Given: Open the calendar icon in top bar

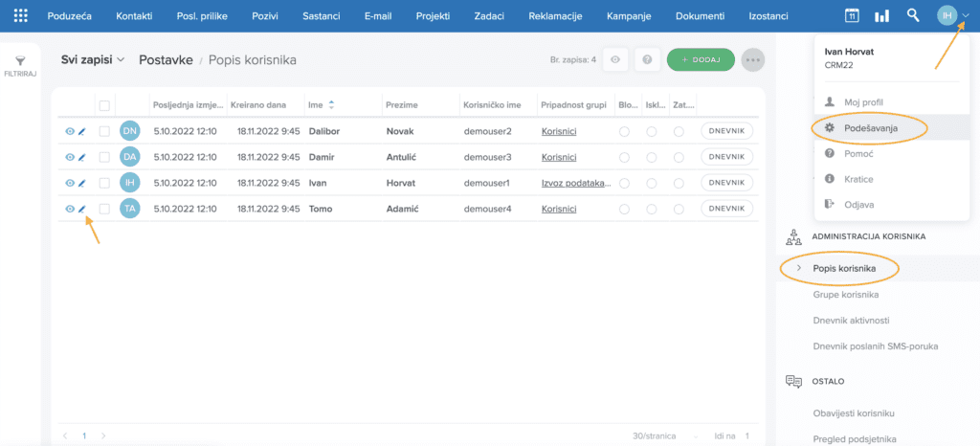Looking at the screenshot, I should click(852, 16).
